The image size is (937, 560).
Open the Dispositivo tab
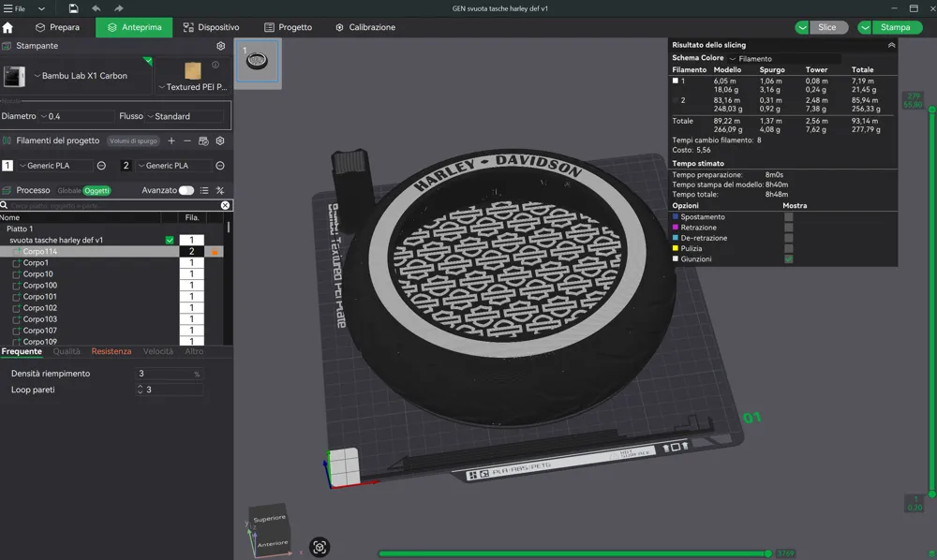(x=211, y=27)
